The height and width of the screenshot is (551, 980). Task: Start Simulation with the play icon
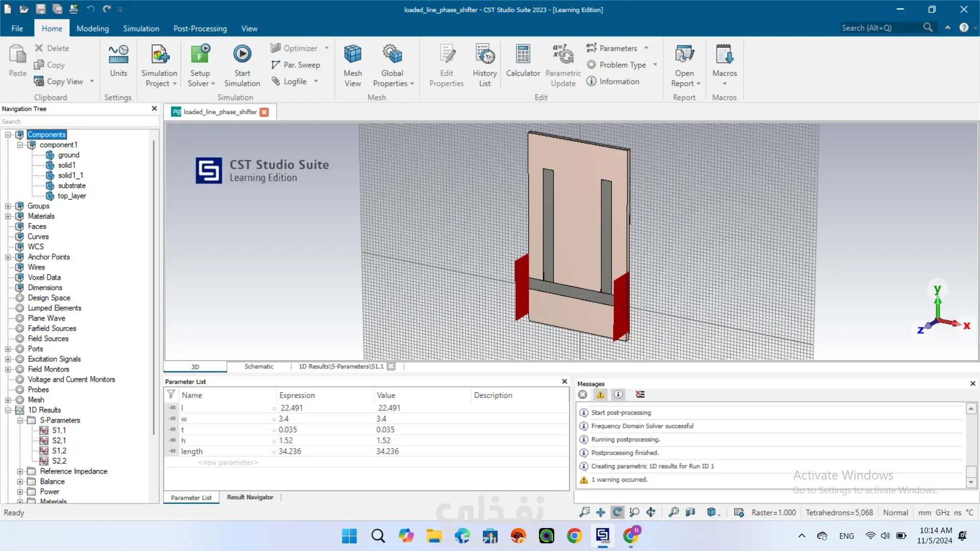(242, 54)
